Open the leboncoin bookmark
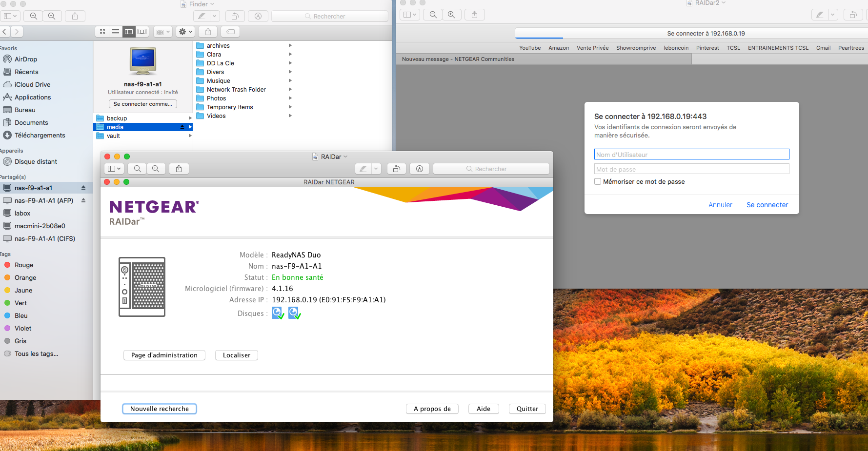This screenshot has height=451, width=868. pyautogui.click(x=676, y=48)
